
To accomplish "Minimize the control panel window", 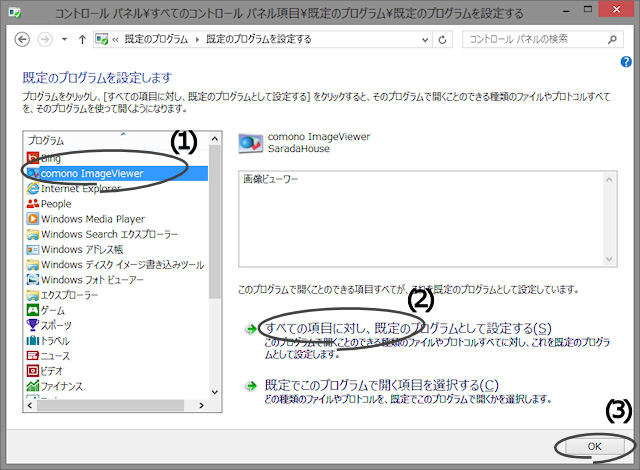I will coord(566,9).
